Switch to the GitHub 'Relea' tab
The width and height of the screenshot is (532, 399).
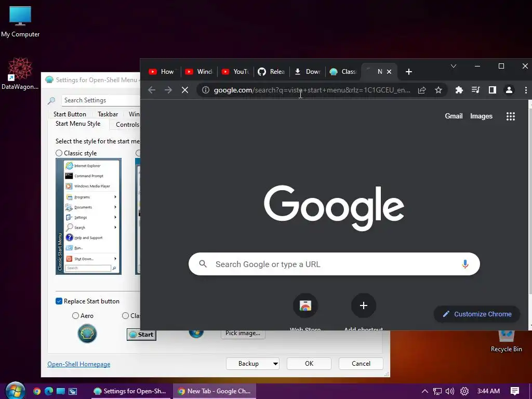271,72
